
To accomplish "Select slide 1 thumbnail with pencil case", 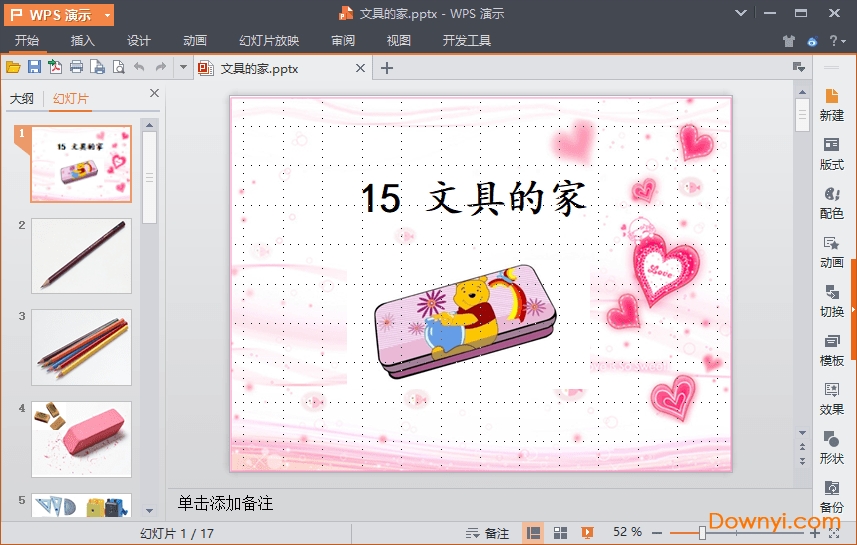I will 81,164.
